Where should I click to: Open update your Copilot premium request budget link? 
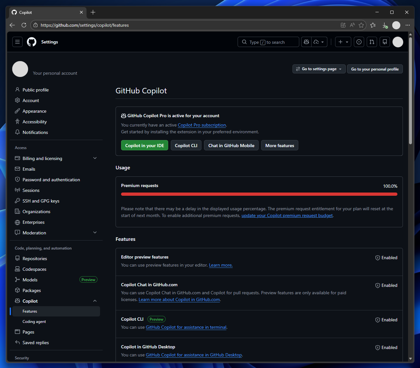click(287, 216)
